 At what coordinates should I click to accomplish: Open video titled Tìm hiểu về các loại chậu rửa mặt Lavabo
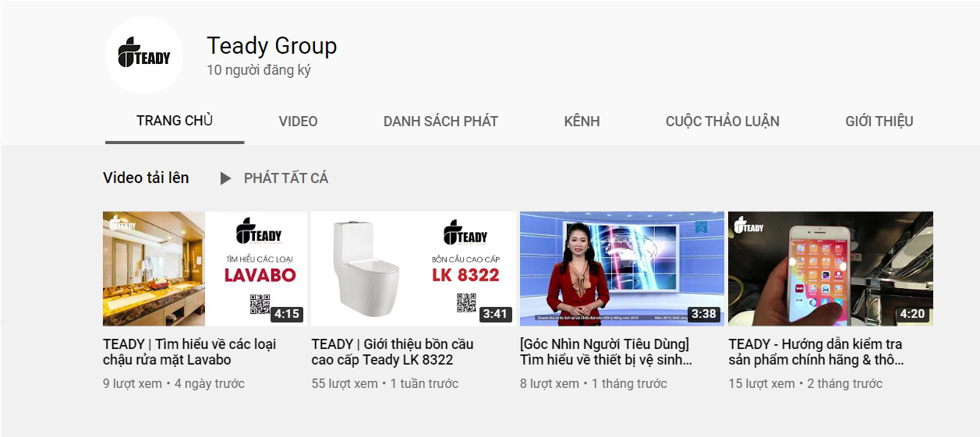(189, 352)
